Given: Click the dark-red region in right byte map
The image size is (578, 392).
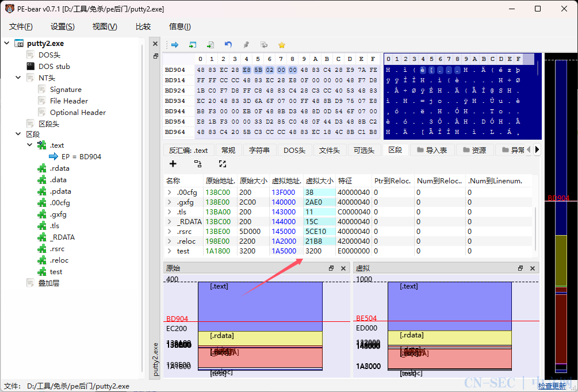Looking at the screenshot, I should [561, 329].
